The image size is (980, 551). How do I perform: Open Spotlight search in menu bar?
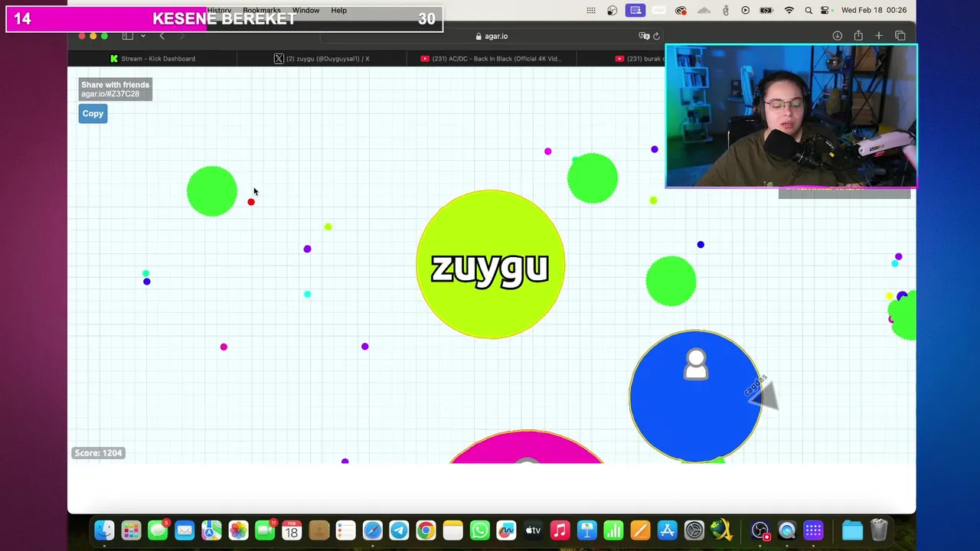pos(808,10)
